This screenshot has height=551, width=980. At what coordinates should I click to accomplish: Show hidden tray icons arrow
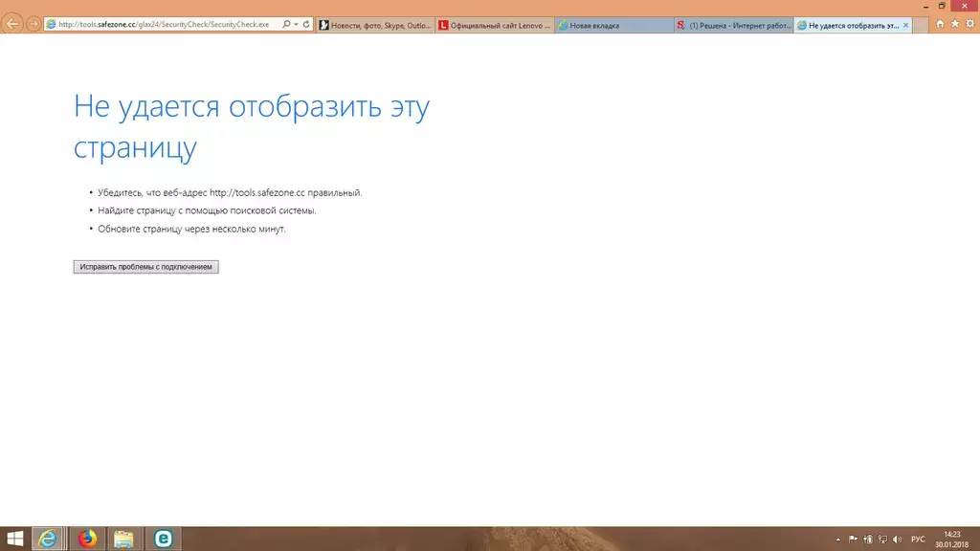click(838, 540)
